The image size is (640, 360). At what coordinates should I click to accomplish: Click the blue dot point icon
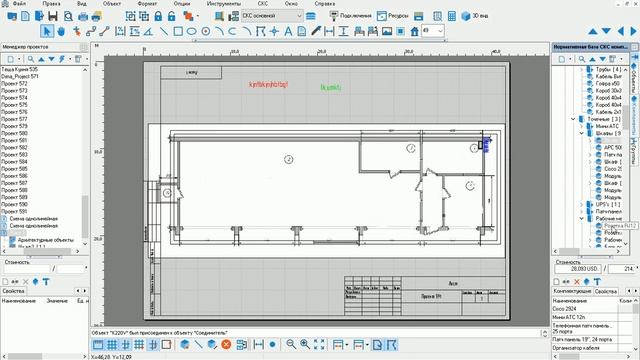(x=273, y=344)
